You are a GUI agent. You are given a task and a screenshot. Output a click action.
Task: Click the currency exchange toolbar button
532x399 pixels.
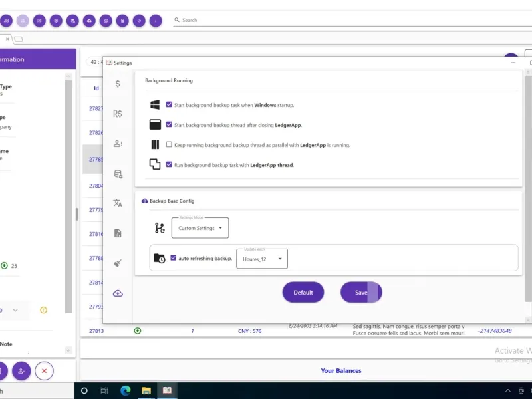(x=39, y=21)
